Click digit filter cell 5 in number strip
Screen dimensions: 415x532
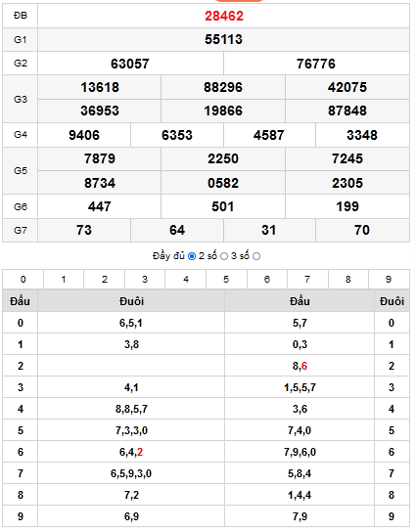[226, 280]
